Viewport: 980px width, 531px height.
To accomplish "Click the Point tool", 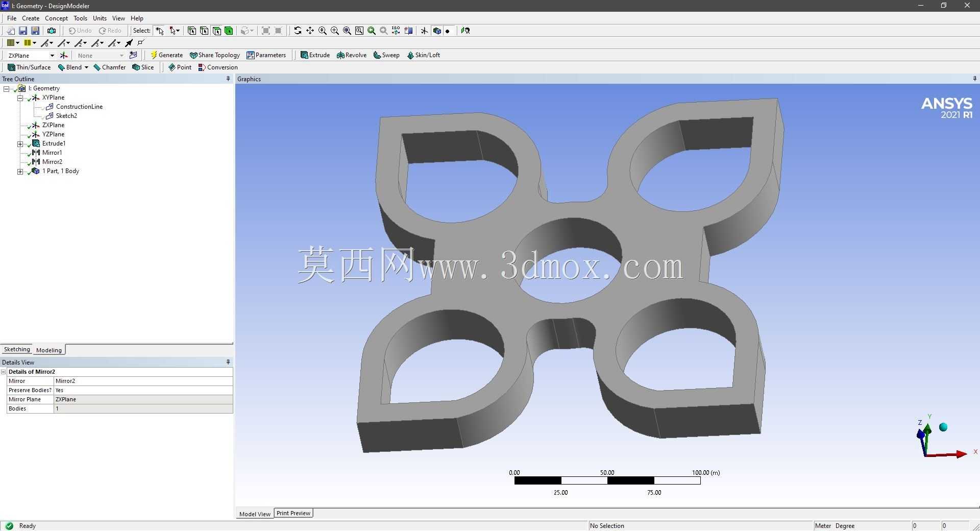I will pos(180,67).
